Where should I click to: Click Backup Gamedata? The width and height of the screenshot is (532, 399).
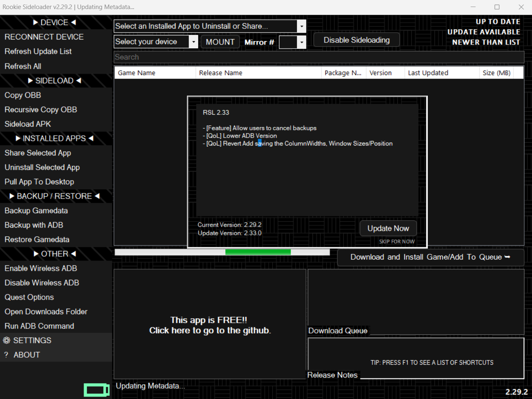(x=56, y=211)
